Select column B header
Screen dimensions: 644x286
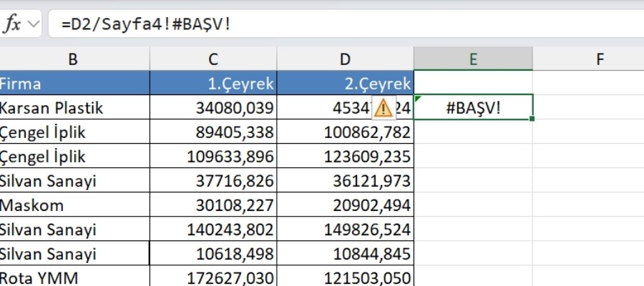click(74, 59)
